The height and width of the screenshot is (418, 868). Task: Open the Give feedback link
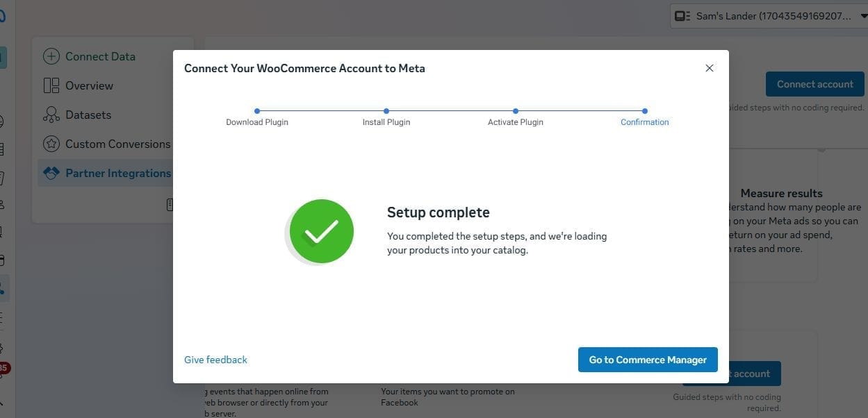click(x=215, y=360)
